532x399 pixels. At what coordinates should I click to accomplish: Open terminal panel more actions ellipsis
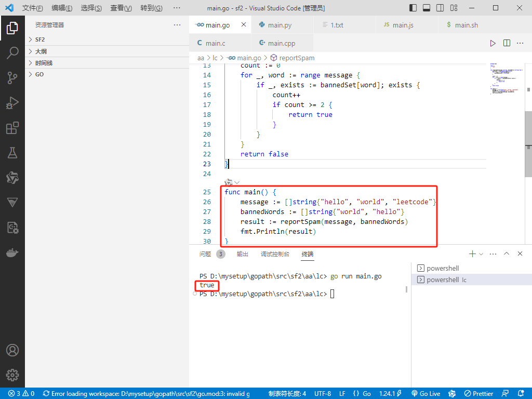pyautogui.click(x=493, y=254)
